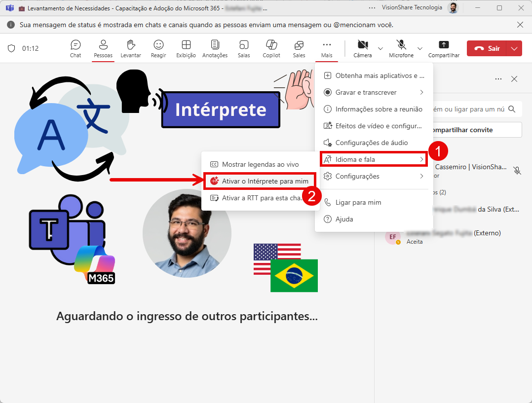Click the participants search magnifier icon

512,109
